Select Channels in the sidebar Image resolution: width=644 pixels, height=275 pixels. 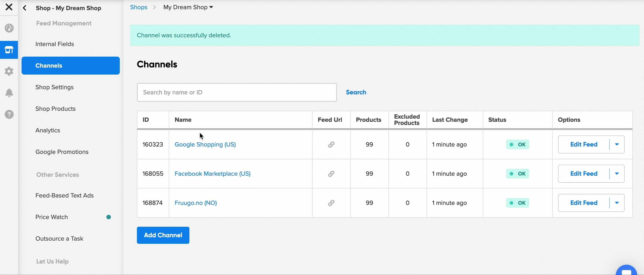pos(70,66)
